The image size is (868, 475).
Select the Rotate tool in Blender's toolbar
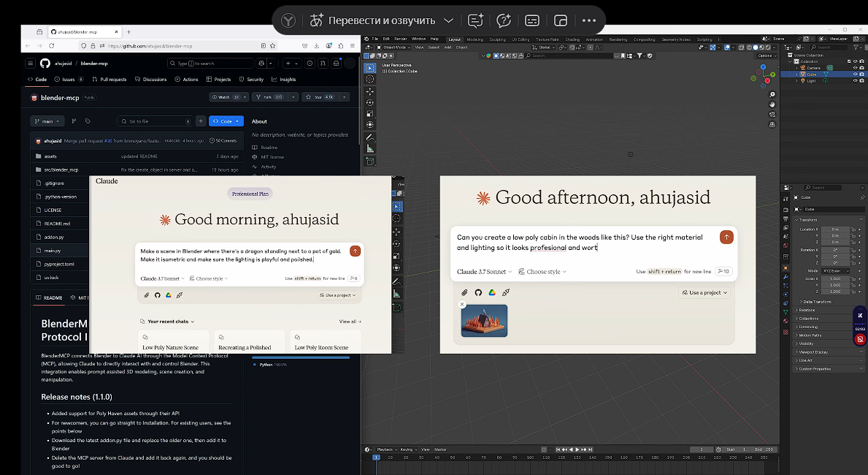point(370,102)
